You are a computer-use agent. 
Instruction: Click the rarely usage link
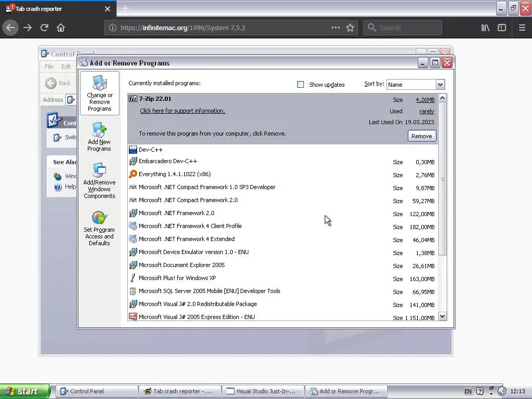[427, 111]
